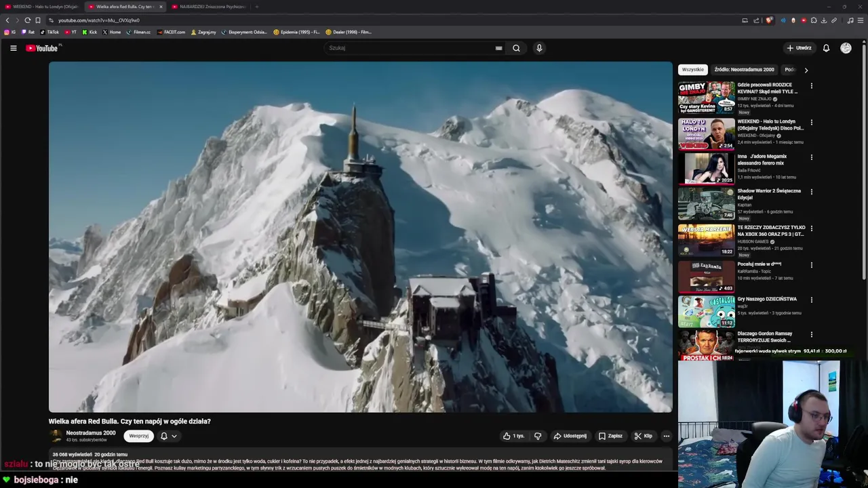Viewport: 868px width, 488px height.
Task: Bookmark this page with the bookmark icon
Action: pos(38,20)
